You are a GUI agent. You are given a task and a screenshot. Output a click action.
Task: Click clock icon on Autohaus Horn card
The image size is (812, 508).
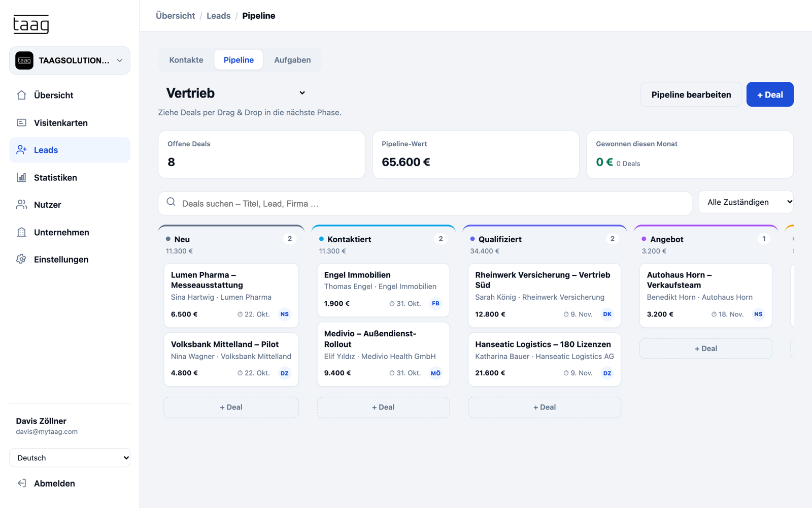click(714, 314)
